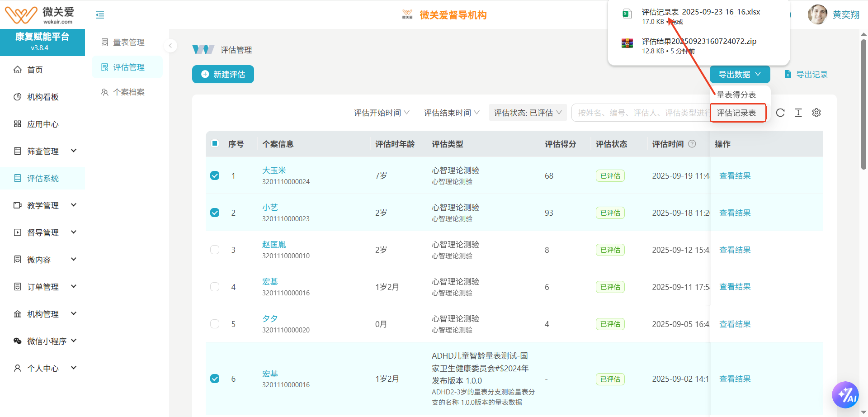This screenshot has width=868, height=417.
Task: Open table column settings gear icon
Action: 816,113
